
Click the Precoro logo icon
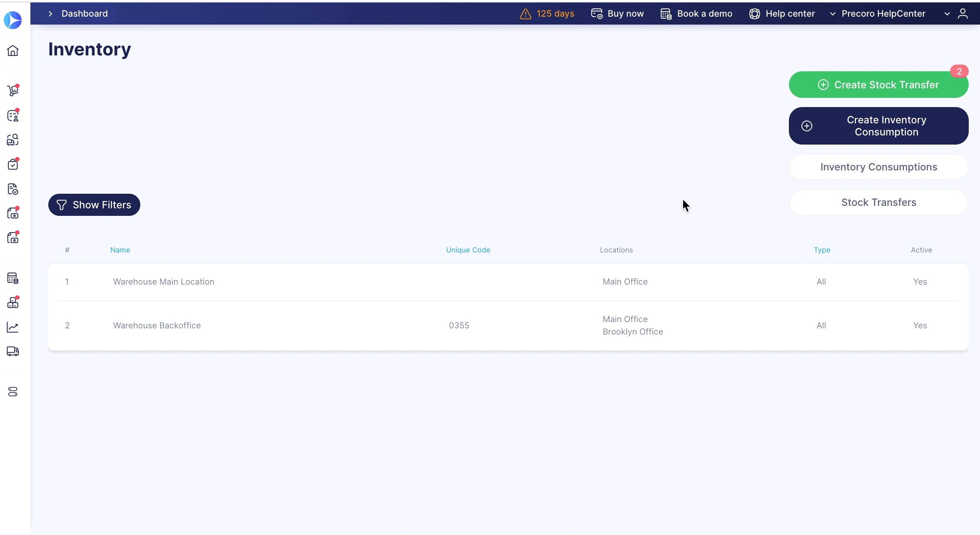tap(13, 20)
